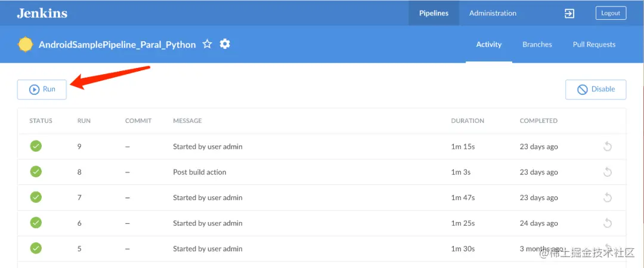
Task: Click the success status icon for run 8
Action: pyautogui.click(x=36, y=171)
